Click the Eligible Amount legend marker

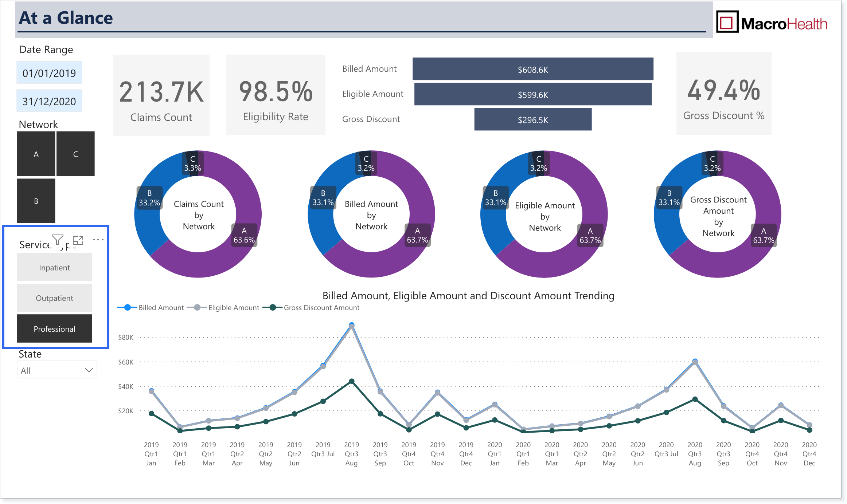coord(197,307)
